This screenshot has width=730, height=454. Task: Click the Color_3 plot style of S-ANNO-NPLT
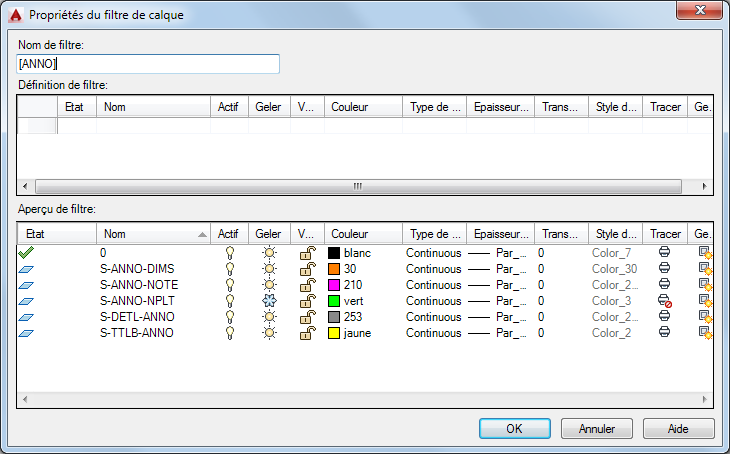click(611, 301)
